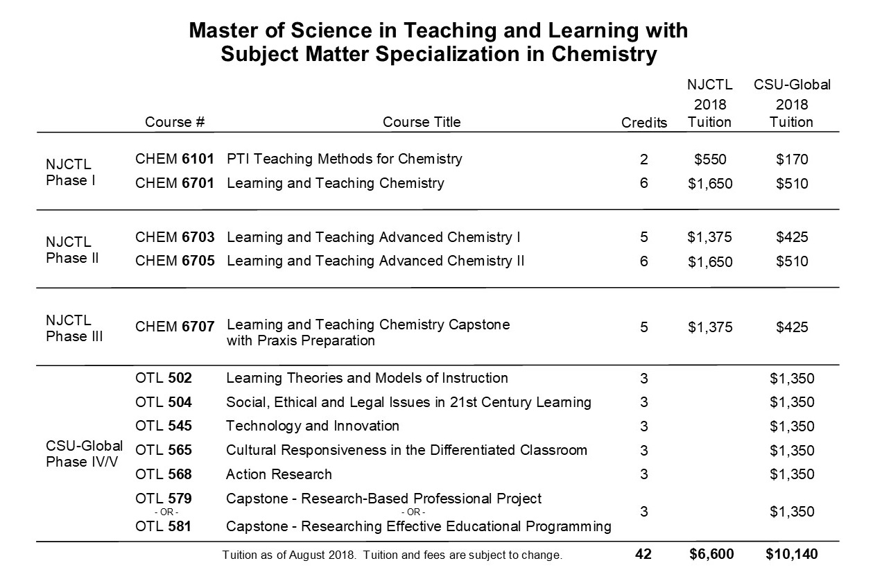Click Learning and Teaching Advanced Chemistry II
Viewport: 882px width, 588px height.
(376, 261)
